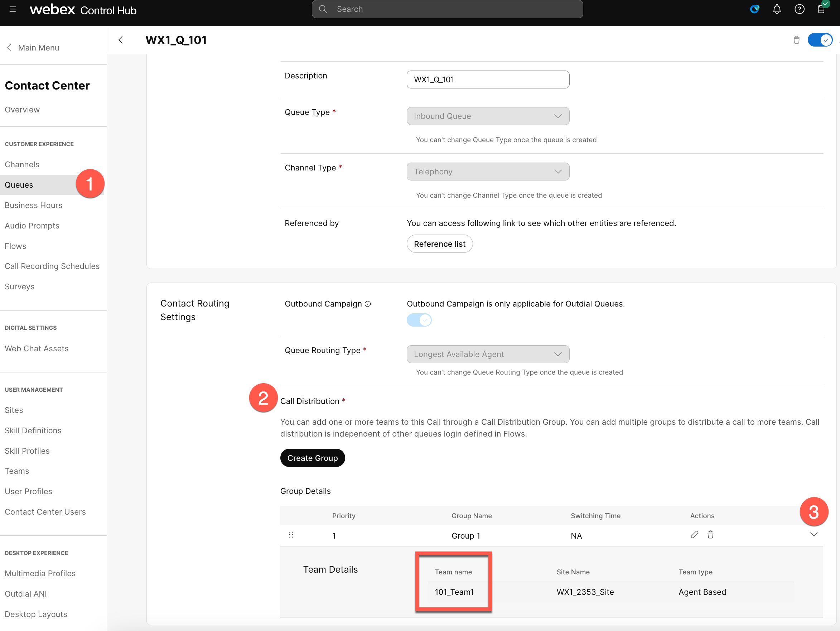Click the Create Group button
This screenshot has height=631, width=840.
[x=312, y=458]
